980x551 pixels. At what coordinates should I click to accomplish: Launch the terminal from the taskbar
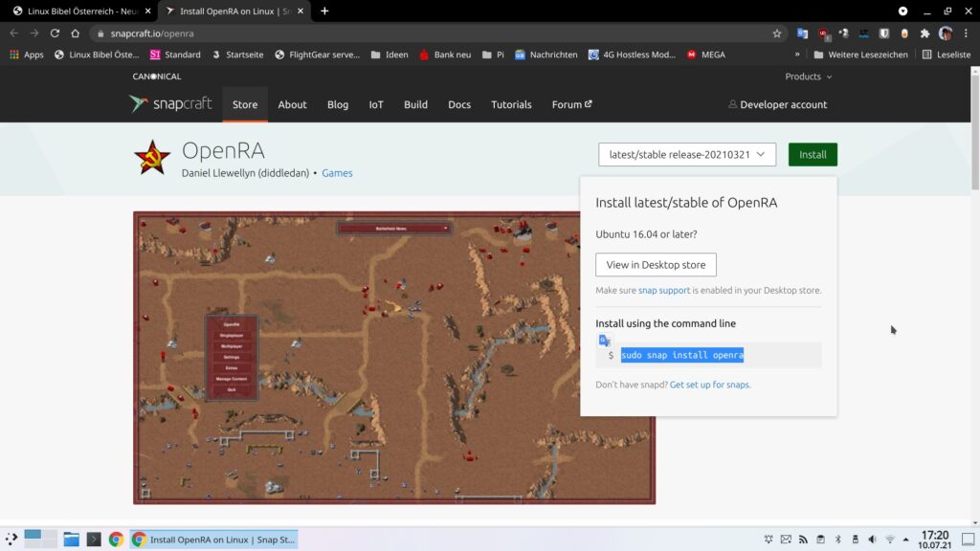pos(94,540)
